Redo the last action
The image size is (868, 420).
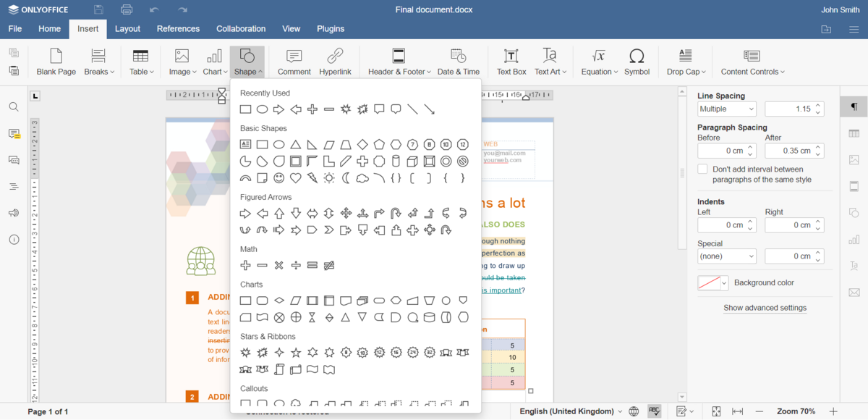182,10
